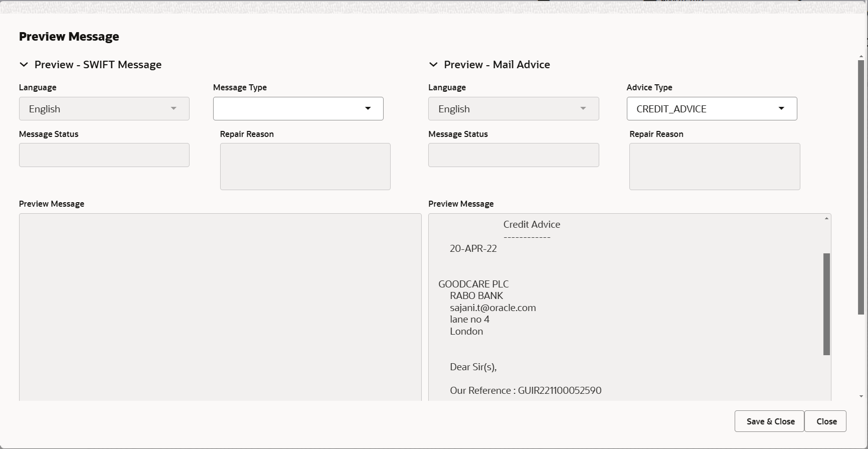Click 'Dear Sir(s),' greeting line
Image resolution: width=868 pixels, height=449 pixels.
(x=473, y=367)
